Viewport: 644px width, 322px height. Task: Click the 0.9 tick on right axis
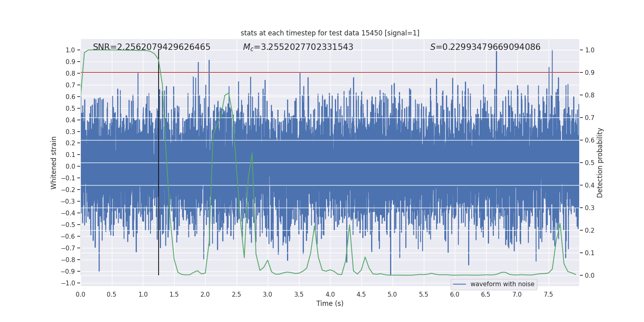[x=590, y=72]
